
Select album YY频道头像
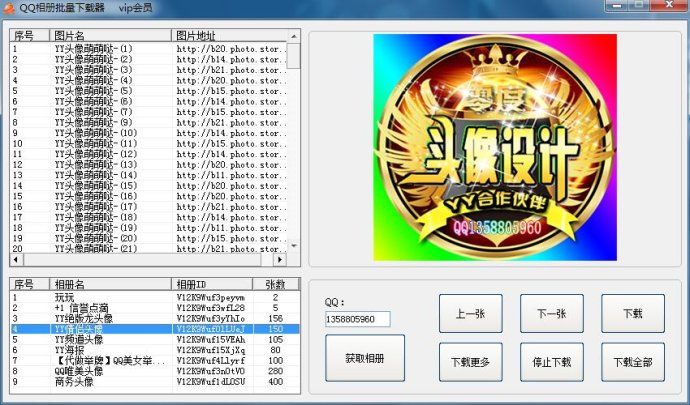pos(154,340)
